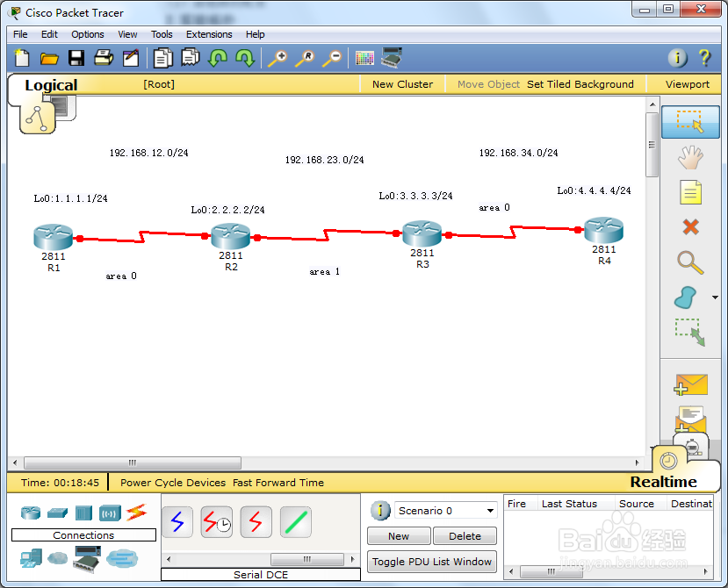This screenshot has height=588, width=728.
Task: Open network information with the i icon
Action: click(x=677, y=58)
